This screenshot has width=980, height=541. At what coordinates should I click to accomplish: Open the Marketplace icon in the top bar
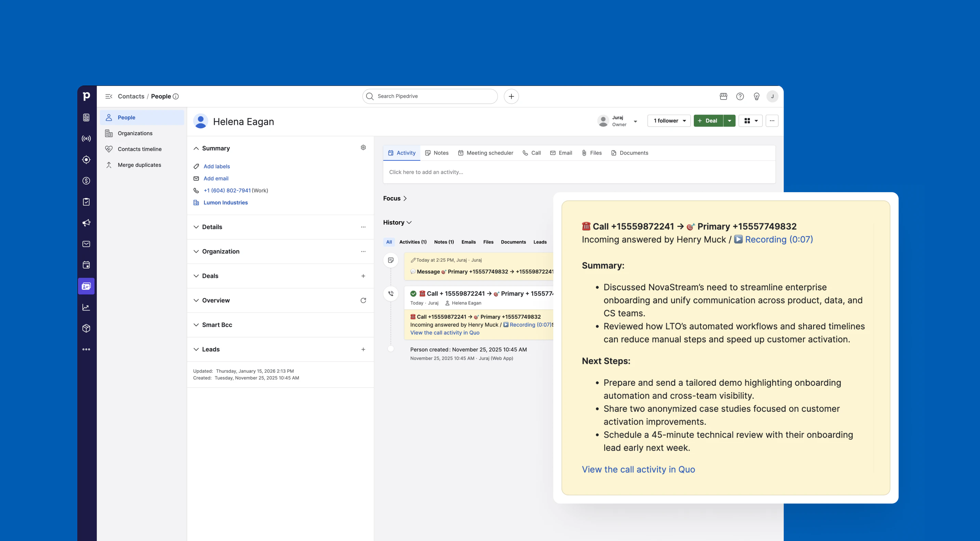pos(723,96)
